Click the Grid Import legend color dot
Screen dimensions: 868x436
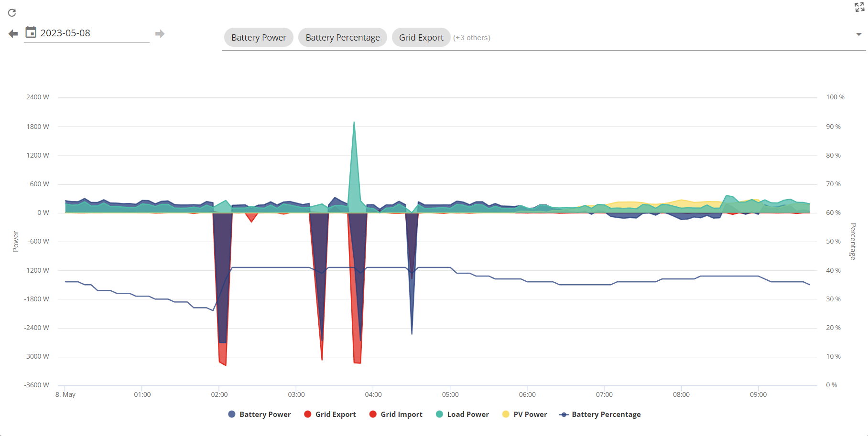(373, 414)
